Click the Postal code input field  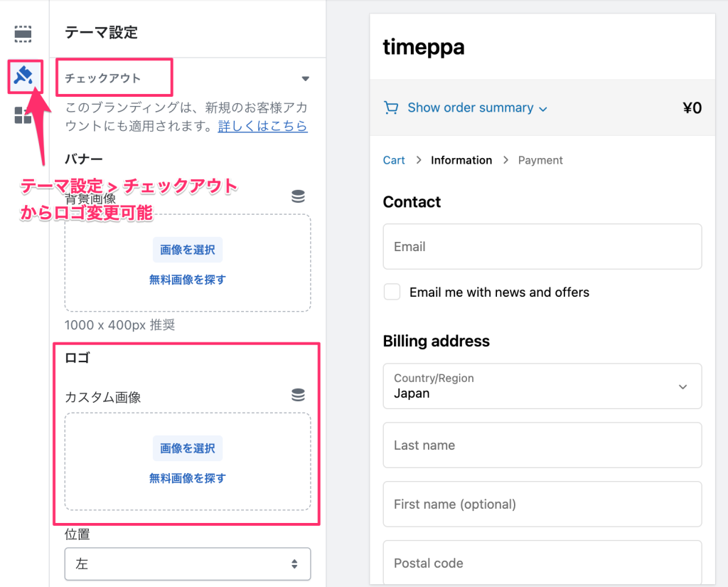[x=542, y=563]
